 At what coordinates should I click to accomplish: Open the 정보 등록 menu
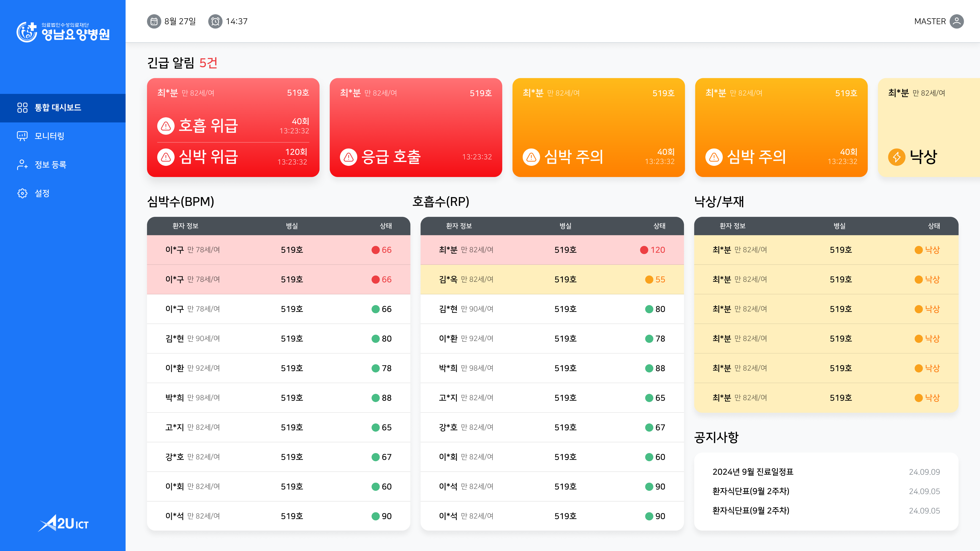coord(63,165)
